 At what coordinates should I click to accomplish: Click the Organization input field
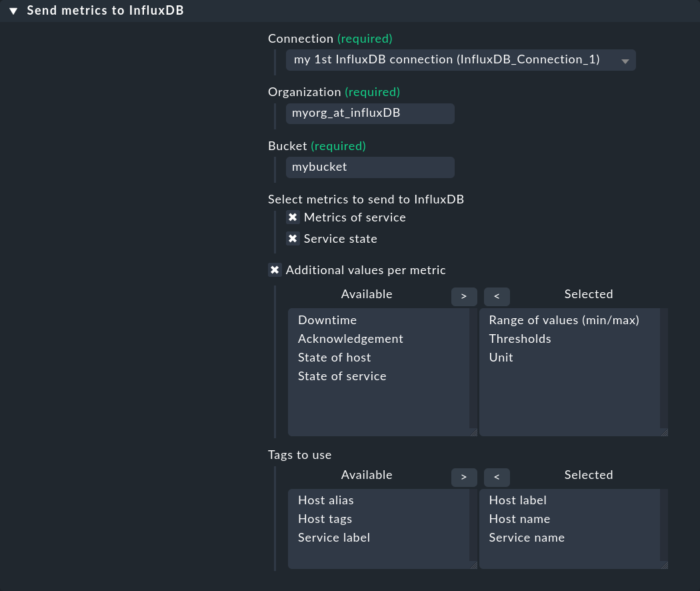coord(370,113)
